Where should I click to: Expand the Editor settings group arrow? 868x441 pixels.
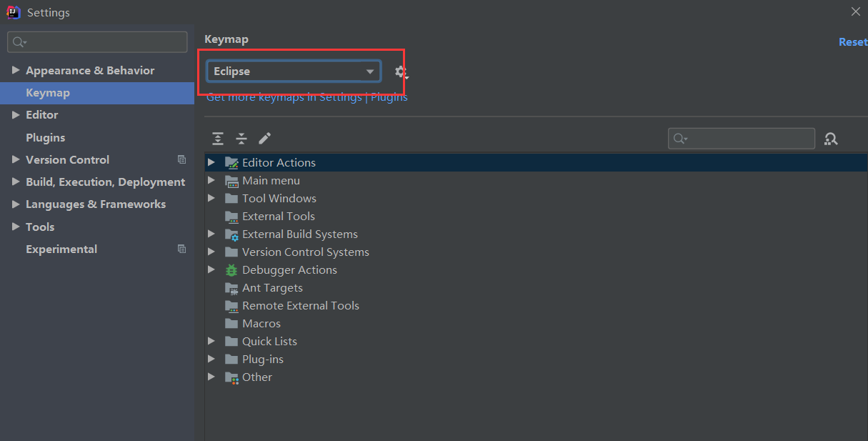(x=16, y=115)
